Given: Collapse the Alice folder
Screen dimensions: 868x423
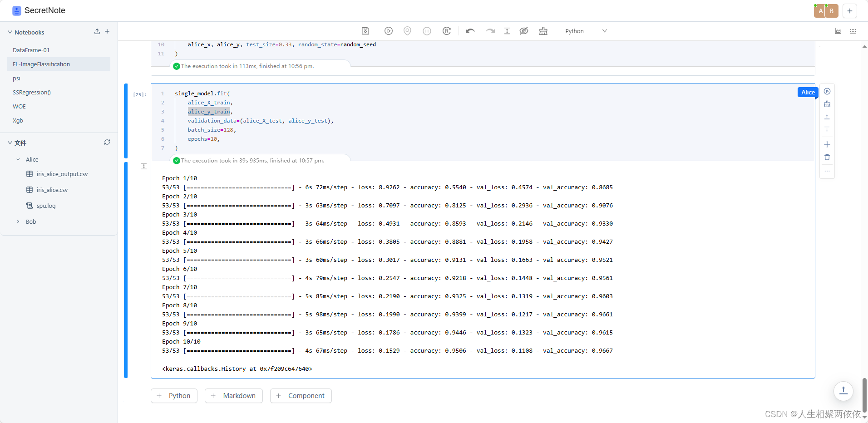Looking at the screenshot, I should click(18, 159).
